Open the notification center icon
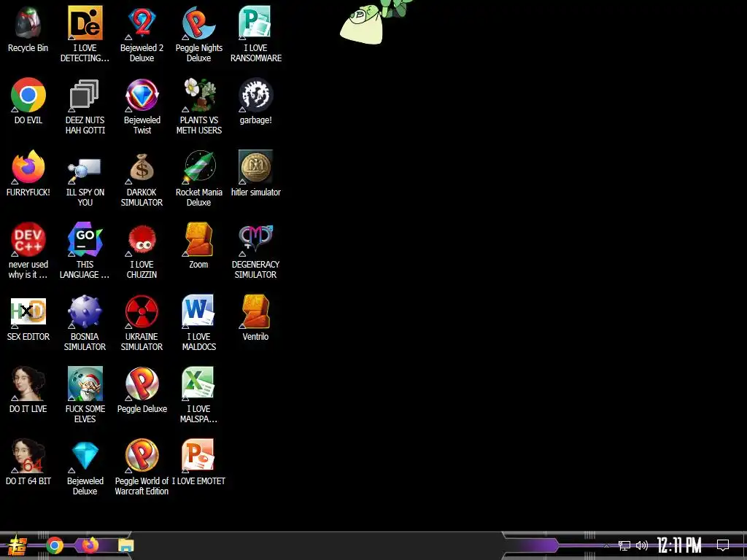 tap(723, 545)
